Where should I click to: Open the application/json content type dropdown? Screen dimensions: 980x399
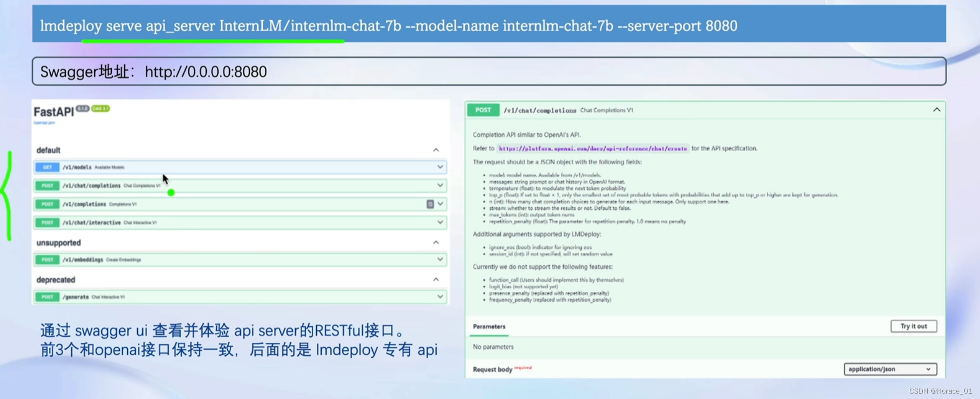[890, 369]
